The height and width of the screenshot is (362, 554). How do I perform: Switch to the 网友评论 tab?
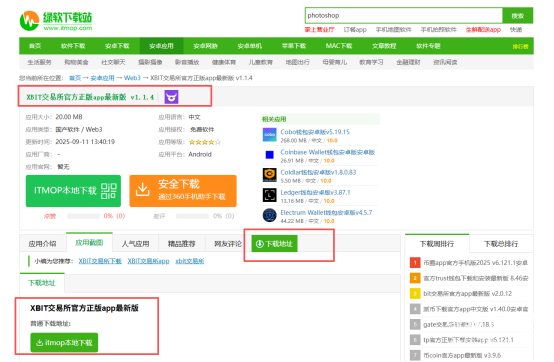pyautogui.click(x=228, y=244)
